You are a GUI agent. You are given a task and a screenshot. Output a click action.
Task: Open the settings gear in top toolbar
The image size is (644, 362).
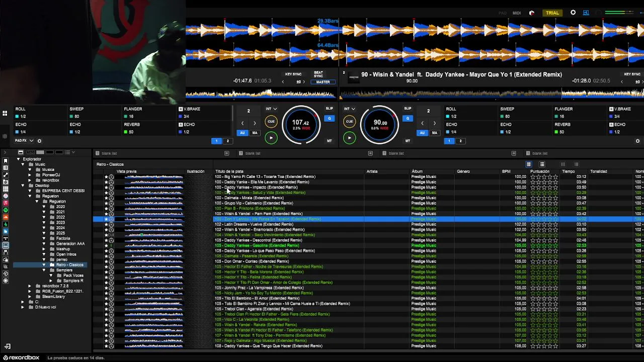click(573, 13)
